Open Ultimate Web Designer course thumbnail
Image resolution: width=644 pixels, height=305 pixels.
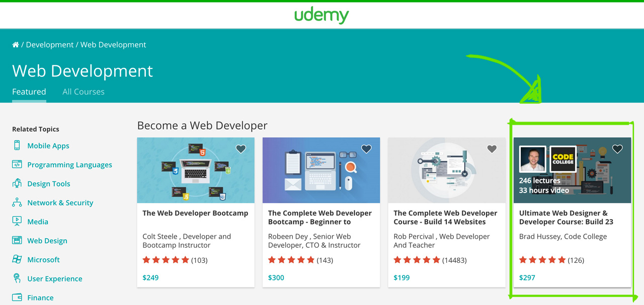(572, 170)
